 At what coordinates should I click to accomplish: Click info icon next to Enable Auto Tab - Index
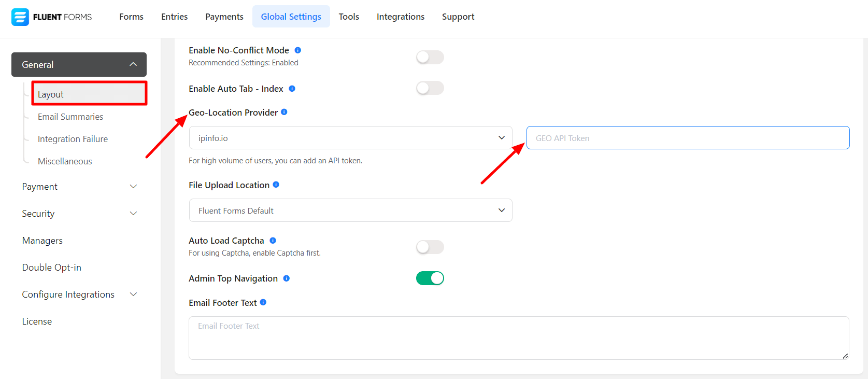292,89
